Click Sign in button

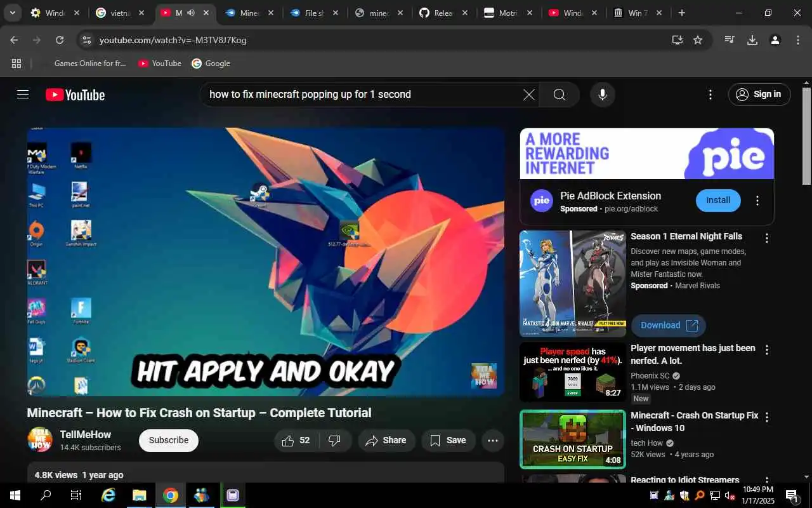[759, 95]
